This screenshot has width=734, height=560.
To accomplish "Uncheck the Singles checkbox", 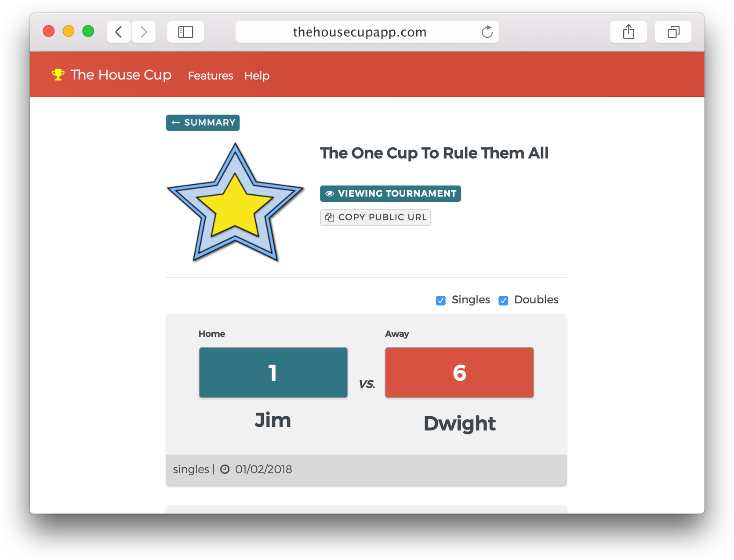I will (x=440, y=301).
